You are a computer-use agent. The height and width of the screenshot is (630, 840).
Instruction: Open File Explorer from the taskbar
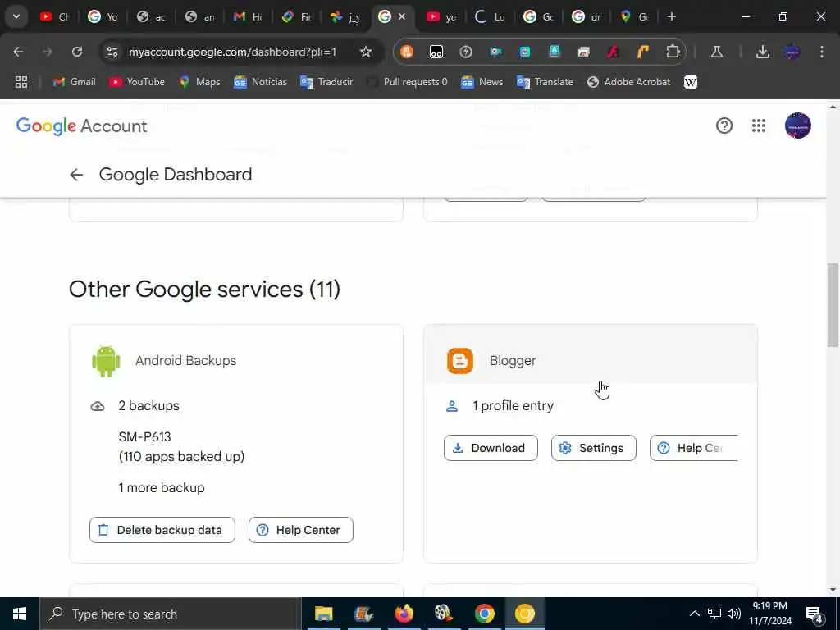[x=323, y=614]
